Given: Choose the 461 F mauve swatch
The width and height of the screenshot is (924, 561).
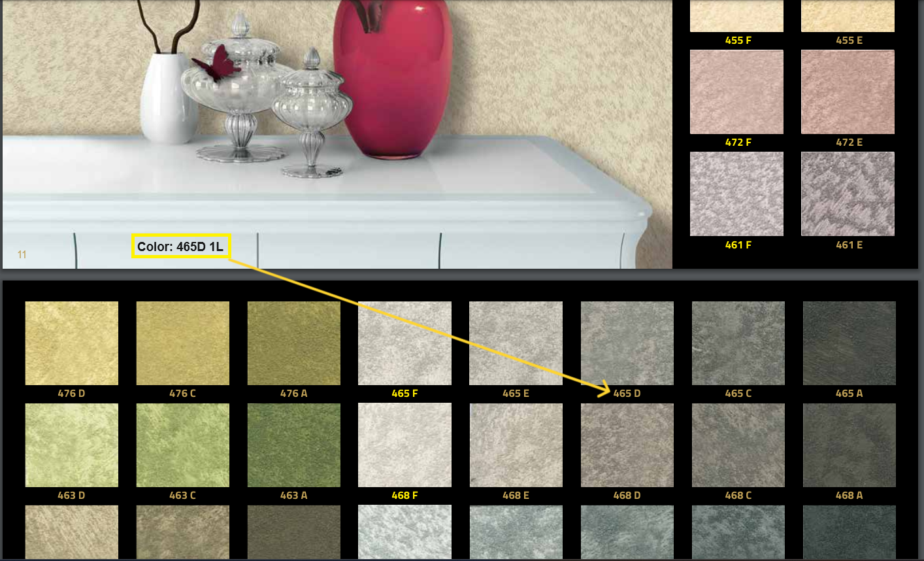Looking at the screenshot, I should click(736, 194).
